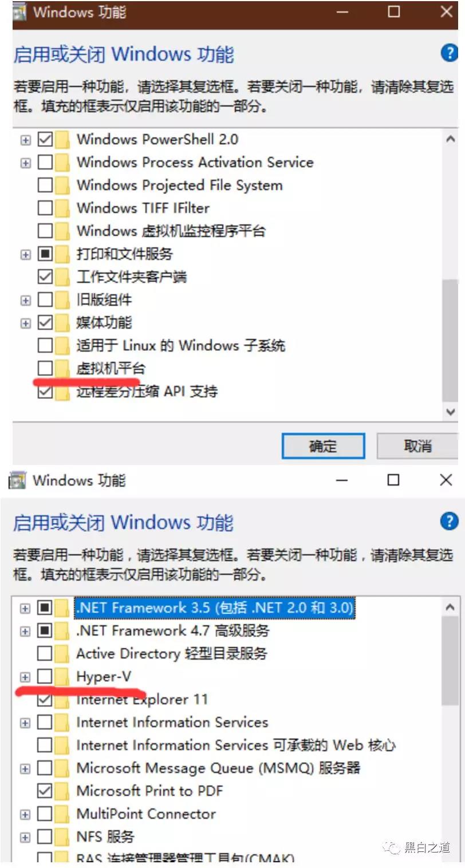Viewport: 465px width, 868px height.
Task: Expand the Hyper-V tree node
Action: coord(25,677)
